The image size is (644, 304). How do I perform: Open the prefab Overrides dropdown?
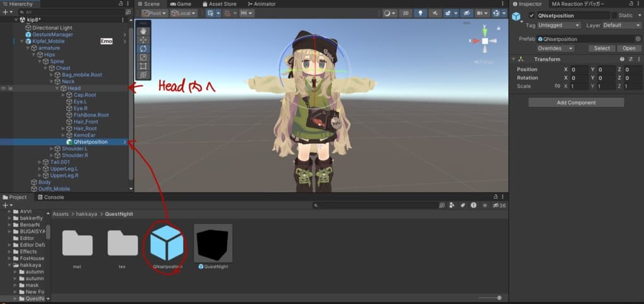coord(555,48)
